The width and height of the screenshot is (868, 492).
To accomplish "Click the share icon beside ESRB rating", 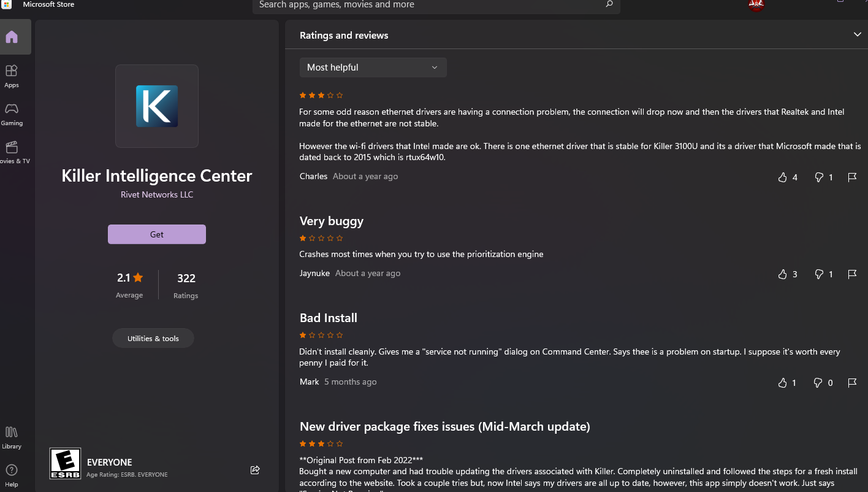I will 255,470.
